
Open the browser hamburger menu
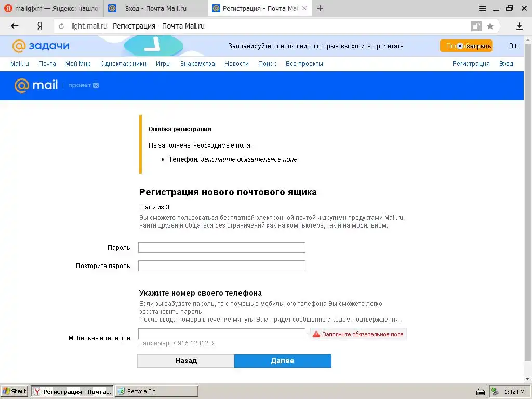point(483,8)
